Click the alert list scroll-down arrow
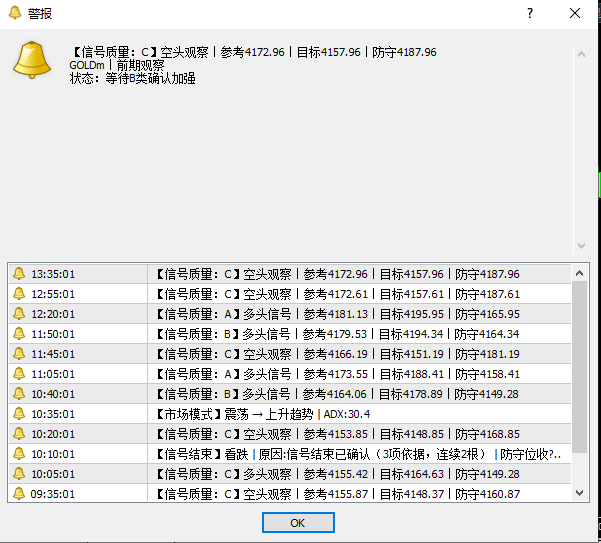 tap(580, 493)
